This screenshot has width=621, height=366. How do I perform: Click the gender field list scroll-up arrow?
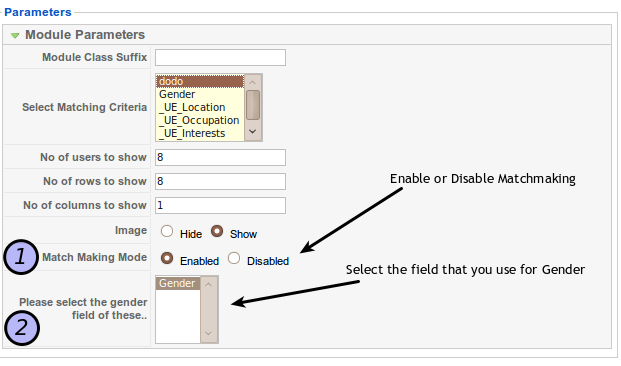(209, 284)
